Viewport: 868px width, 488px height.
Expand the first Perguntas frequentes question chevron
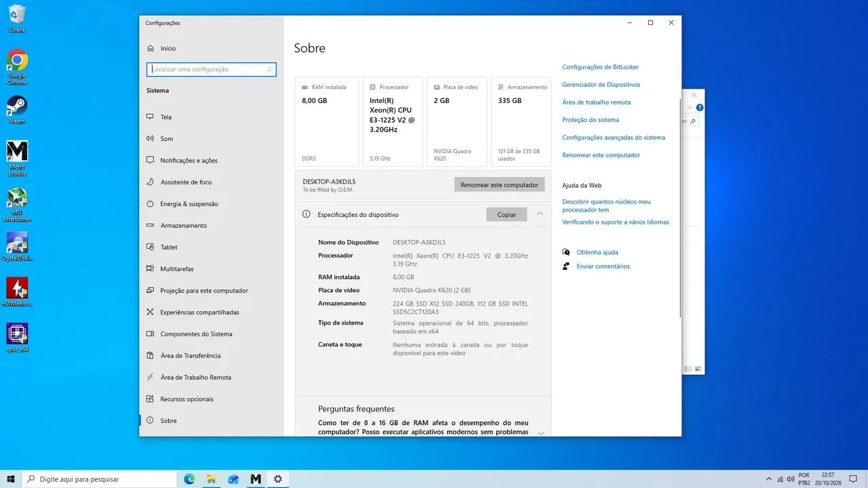(x=540, y=433)
